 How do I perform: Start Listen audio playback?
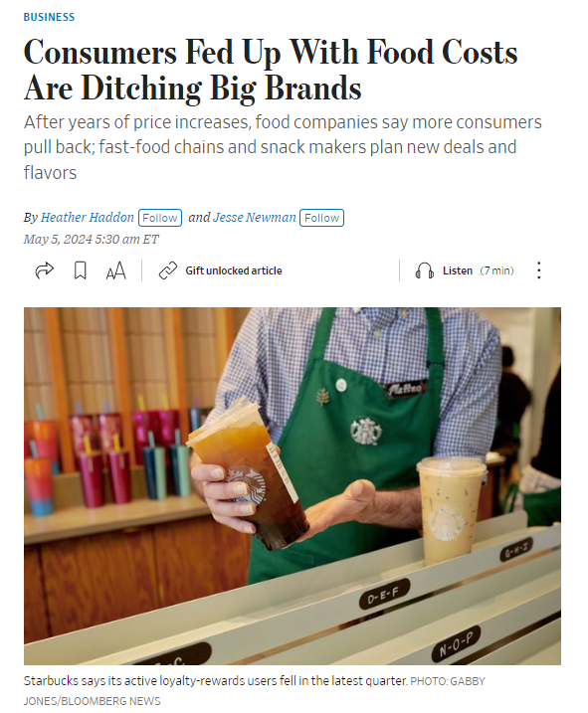click(x=458, y=270)
